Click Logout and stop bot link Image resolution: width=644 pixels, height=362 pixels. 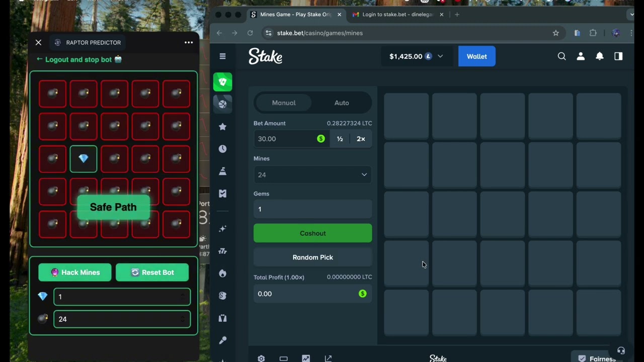click(79, 59)
